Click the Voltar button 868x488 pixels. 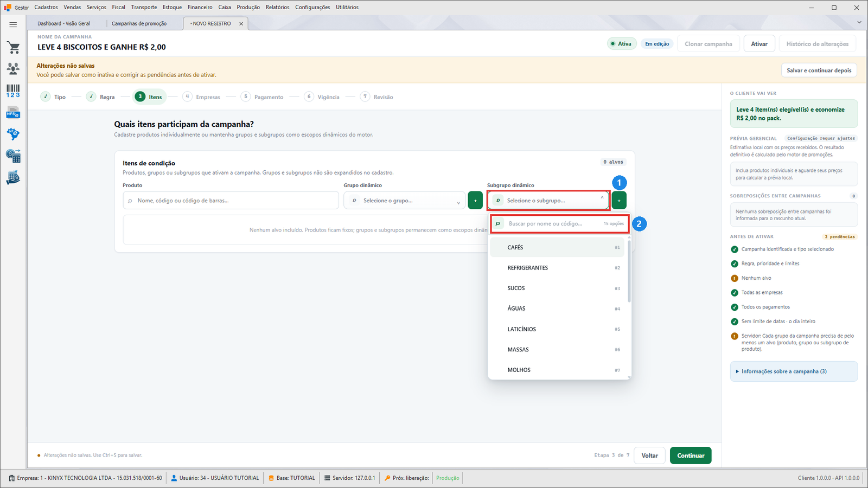click(650, 455)
